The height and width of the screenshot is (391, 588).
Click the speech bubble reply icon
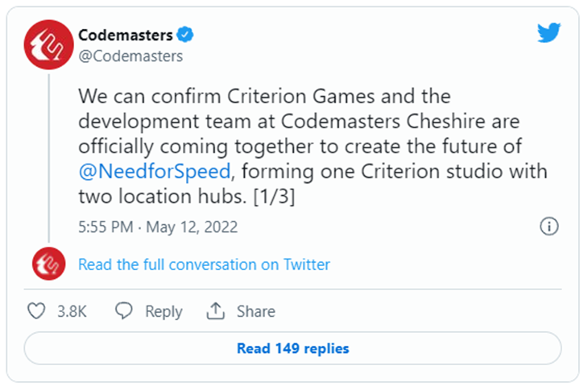point(124,311)
